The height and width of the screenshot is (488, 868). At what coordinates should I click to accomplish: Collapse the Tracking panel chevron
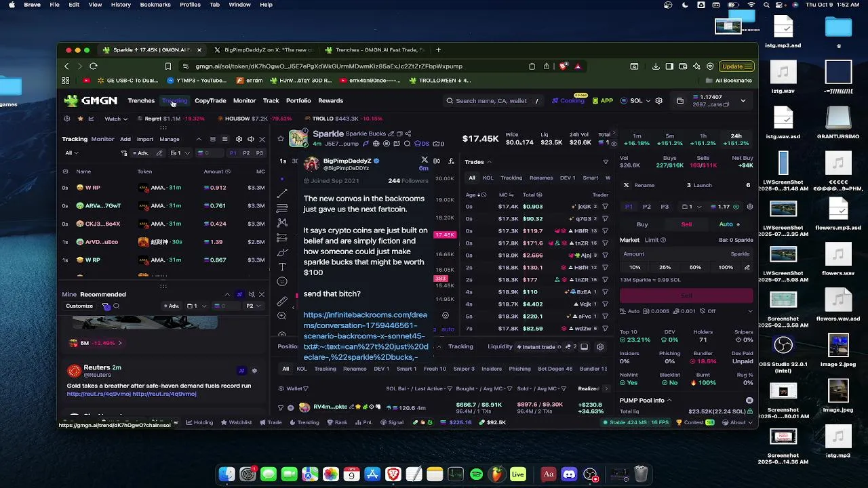click(199, 139)
